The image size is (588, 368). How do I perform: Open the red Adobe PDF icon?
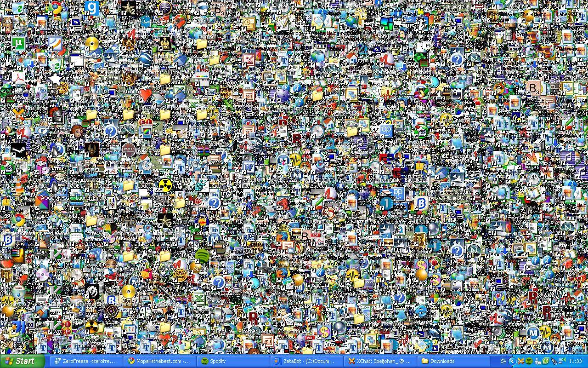[18, 77]
